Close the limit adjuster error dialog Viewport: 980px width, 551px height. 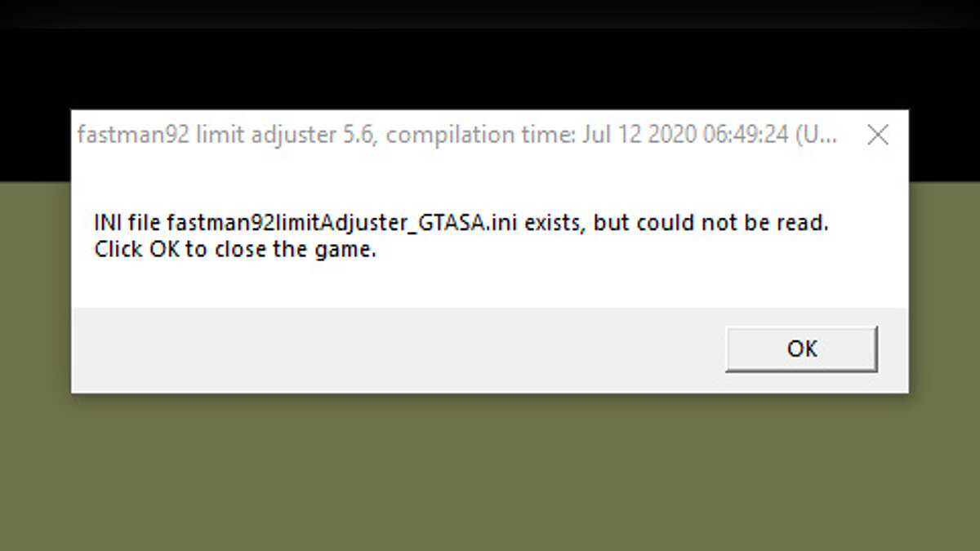tap(878, 135)
